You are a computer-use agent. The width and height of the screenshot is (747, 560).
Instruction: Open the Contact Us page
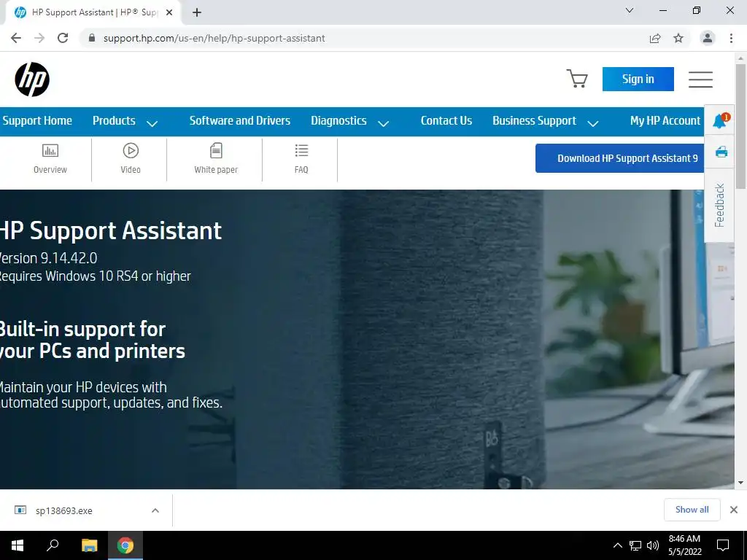tap(446, 121)
